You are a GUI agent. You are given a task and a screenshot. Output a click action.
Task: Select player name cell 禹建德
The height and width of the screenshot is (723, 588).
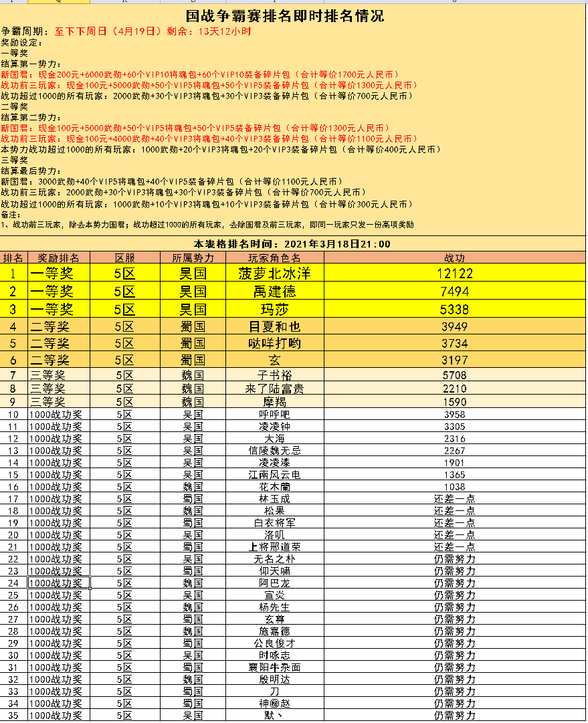click(x=275, y=292)
